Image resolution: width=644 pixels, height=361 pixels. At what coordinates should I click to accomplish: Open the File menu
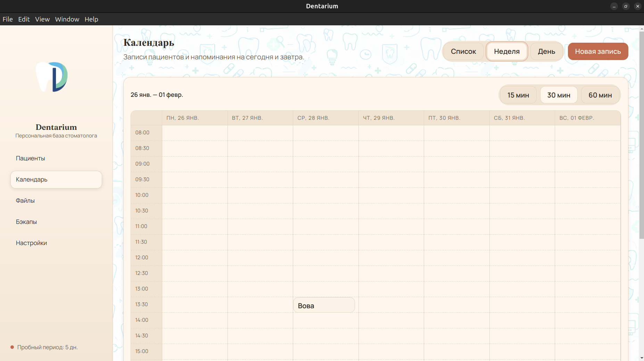point(8,19)
